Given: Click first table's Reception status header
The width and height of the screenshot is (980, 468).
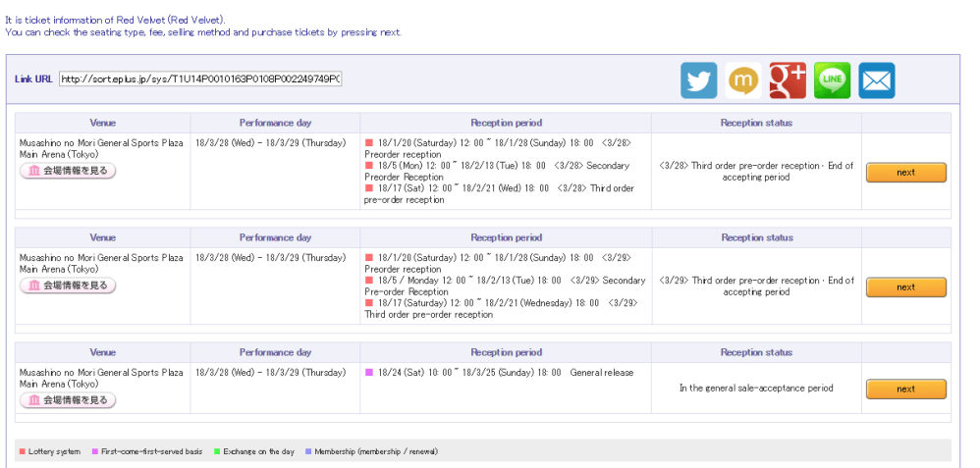Looking at the screenshot, I should (x=756, y=123).
